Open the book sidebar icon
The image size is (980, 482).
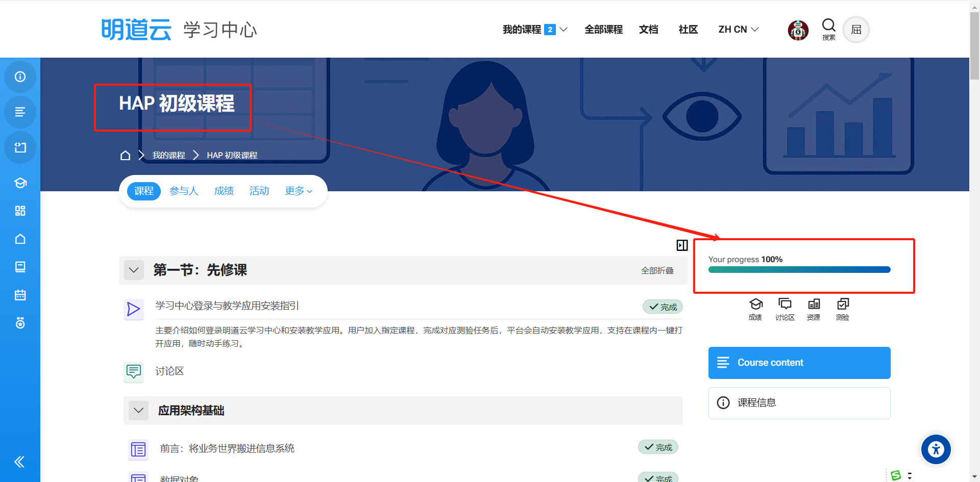[x=20, y=267]
